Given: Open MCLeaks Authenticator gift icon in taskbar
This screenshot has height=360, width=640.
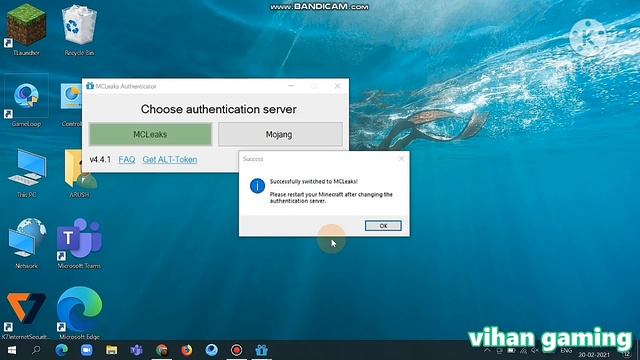Looking at the screenshot, I should (x=261, y=350).
